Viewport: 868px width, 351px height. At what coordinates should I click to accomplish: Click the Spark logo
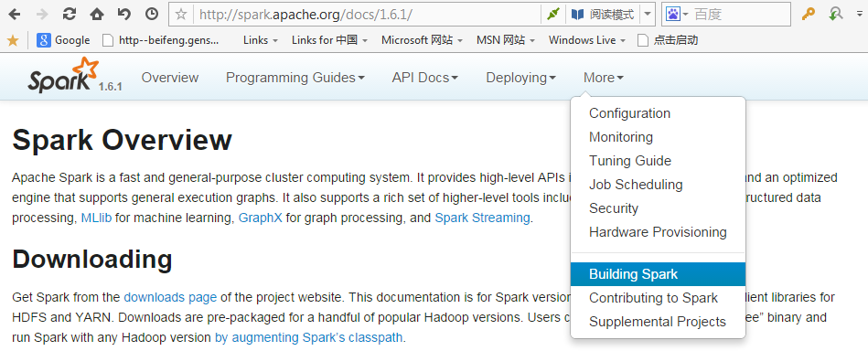tap(64, 75)
